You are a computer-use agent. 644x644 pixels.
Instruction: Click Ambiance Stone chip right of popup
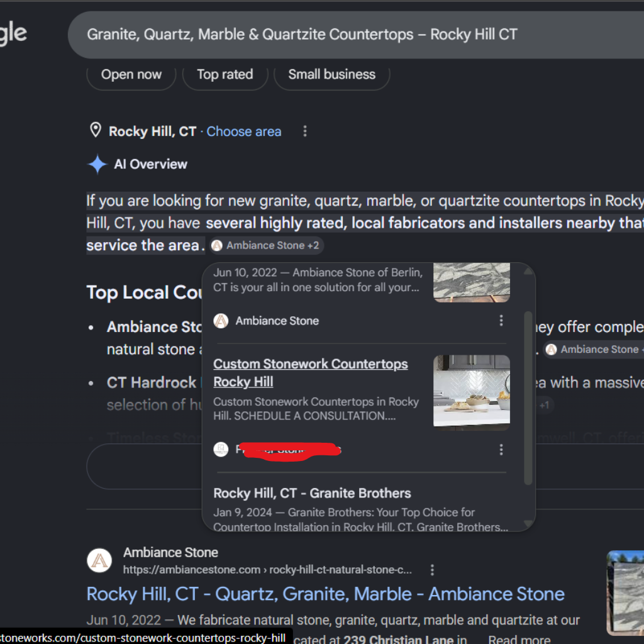pos(594,350)
